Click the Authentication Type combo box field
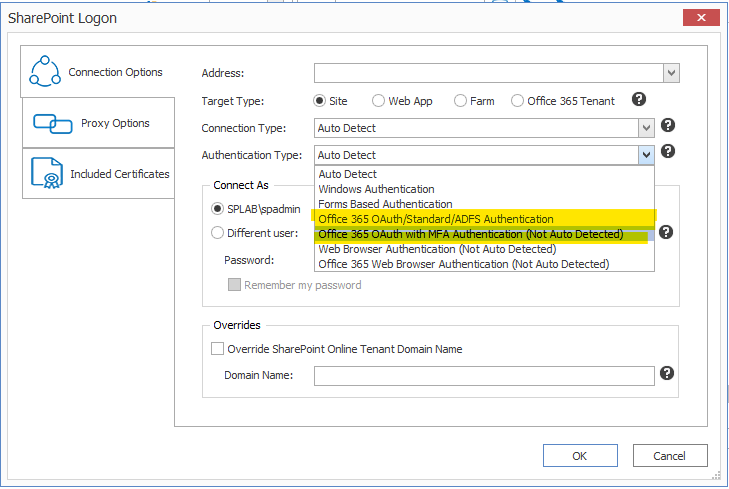729x489 pixels. pyautogui.click(x=484, y=155)
